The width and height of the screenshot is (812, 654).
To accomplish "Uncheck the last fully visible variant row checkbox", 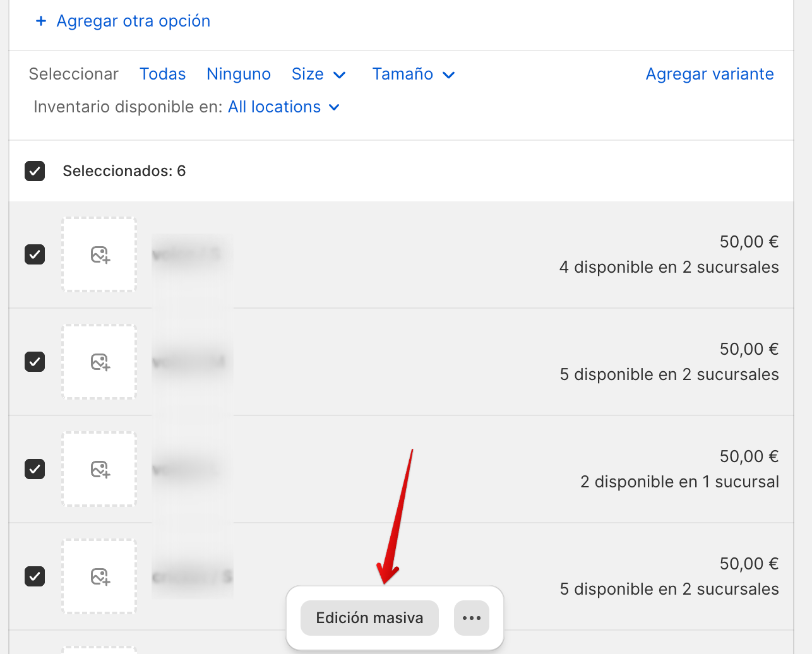I will pos(35,576).
